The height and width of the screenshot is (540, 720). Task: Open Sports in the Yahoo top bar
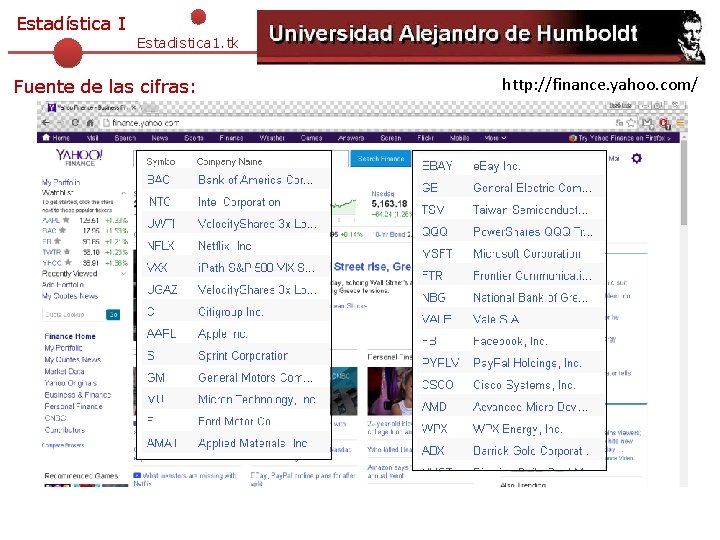point(194,138)
